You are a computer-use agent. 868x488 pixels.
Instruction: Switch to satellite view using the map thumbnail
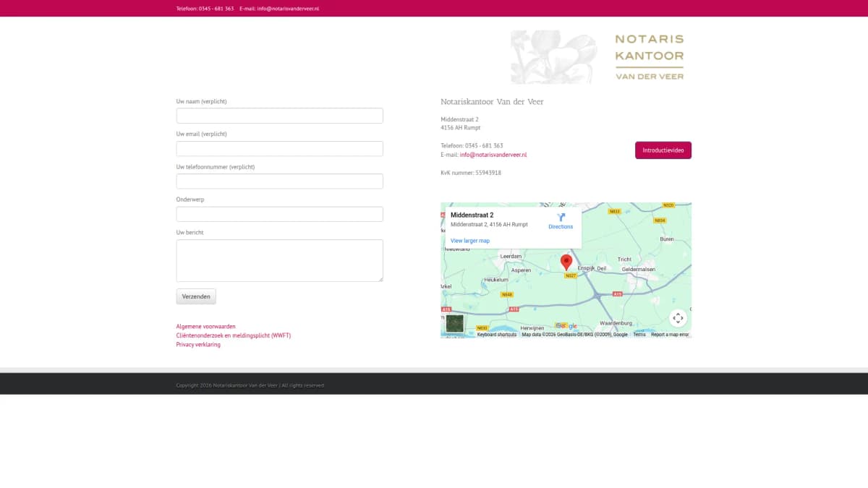point(454,323)
